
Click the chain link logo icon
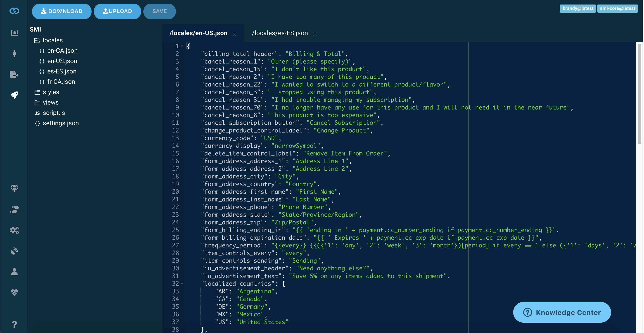tap(14, 11)
